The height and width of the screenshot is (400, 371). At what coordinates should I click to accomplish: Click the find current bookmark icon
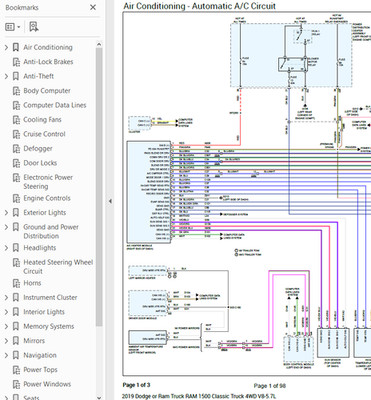click(x=33, y=27)
